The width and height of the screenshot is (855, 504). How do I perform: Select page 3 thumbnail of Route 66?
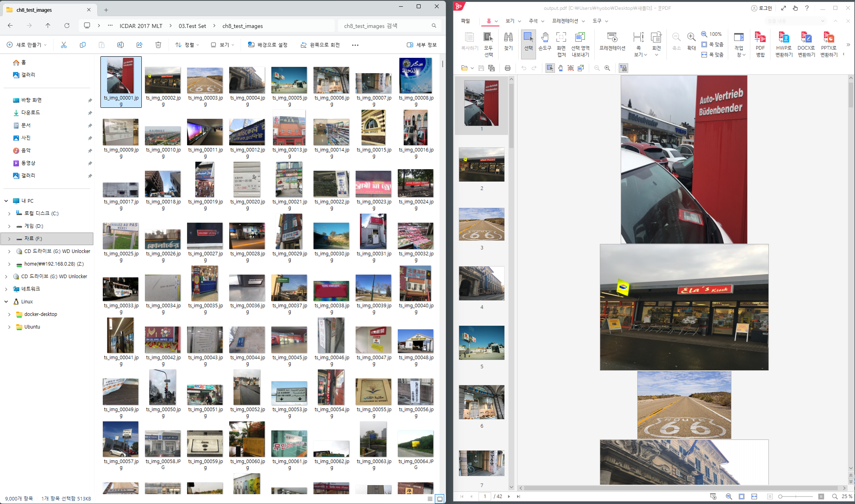click(481, 224)
